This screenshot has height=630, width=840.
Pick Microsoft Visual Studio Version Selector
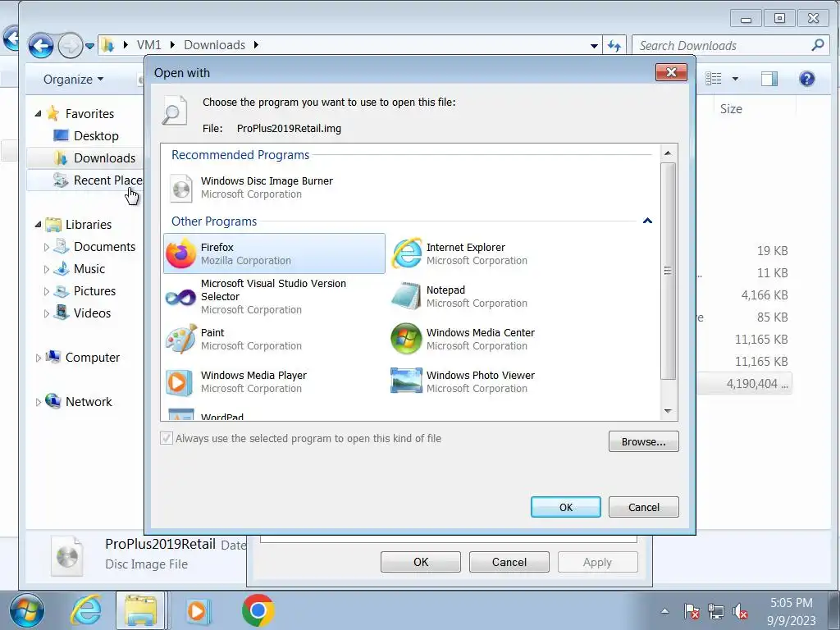point(274,296)
